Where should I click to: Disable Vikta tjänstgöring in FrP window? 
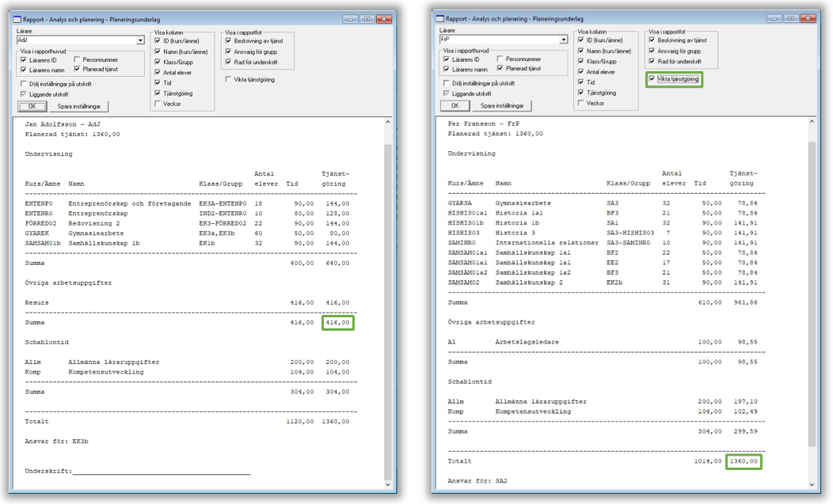coord(652,78)
